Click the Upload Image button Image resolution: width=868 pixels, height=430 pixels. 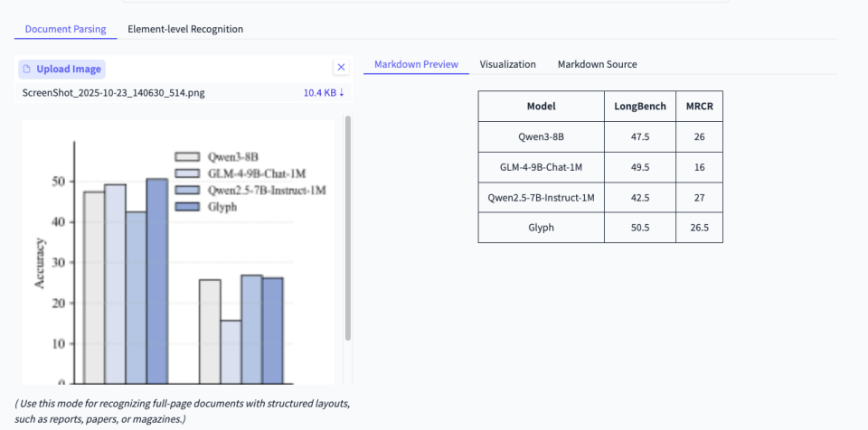62,70
